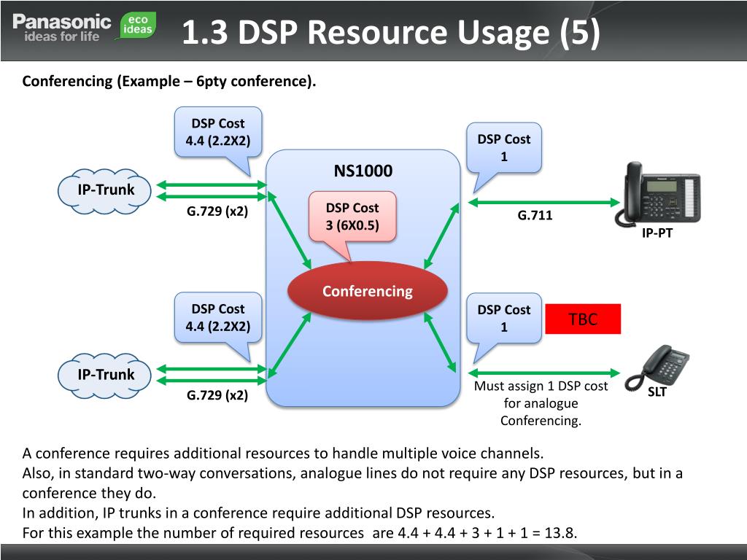
Task: Click the upper G.729 (x2) label
Action: (217, 211)
